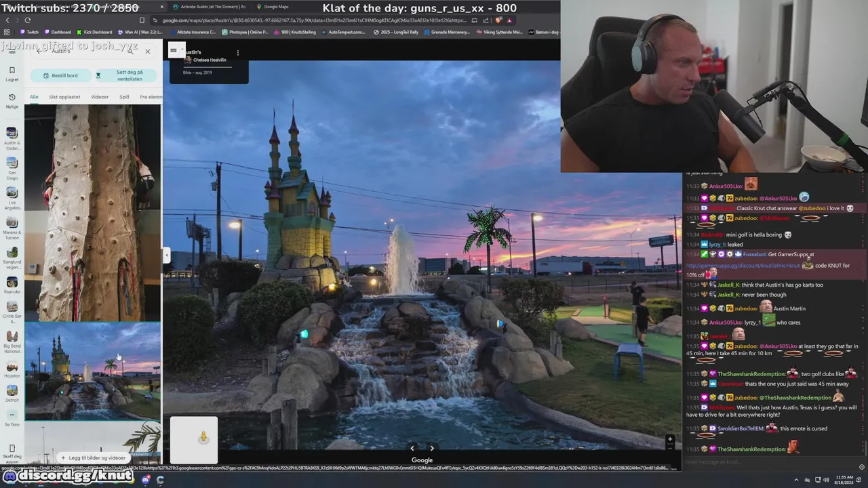Zoom in with the plus button on photo

coord(670,439)
